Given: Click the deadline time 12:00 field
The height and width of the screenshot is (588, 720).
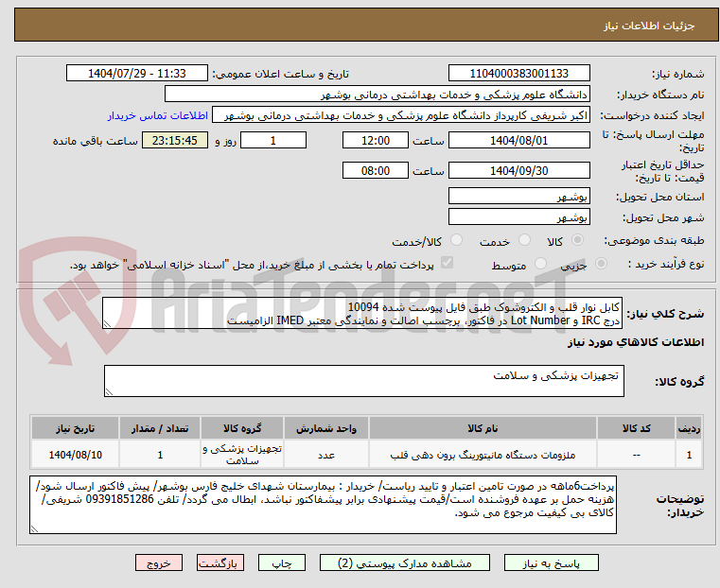Looking at the screenshot, I should tap(376, 140).
